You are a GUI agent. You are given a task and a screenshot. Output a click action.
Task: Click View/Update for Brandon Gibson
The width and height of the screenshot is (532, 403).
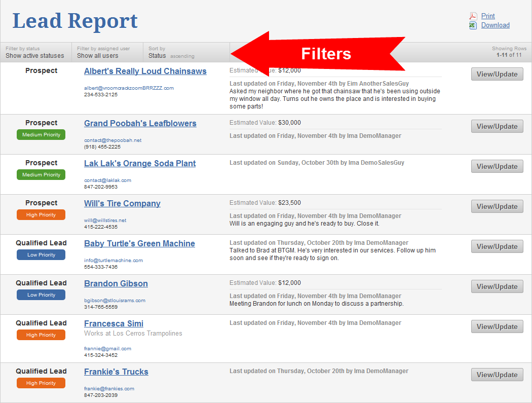tap(497, 286)
